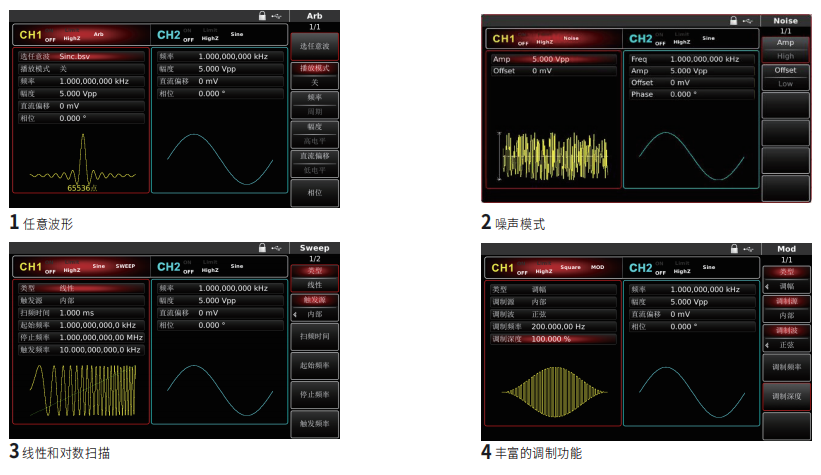This screenshot has width=821, height=475.
Task: Select the 类型 线性 row in Sweep CH1 list
Action: [x=82, y=289]
